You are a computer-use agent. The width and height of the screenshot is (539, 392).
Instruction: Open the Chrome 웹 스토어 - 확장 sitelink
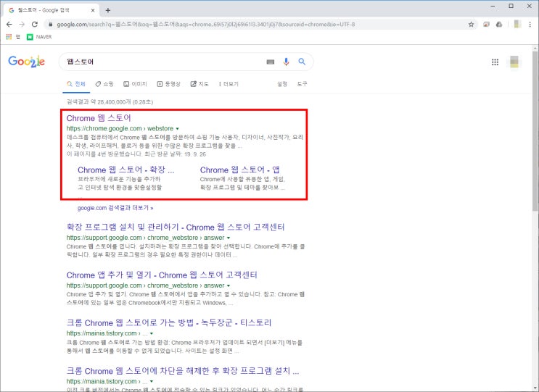click(126, 170)
